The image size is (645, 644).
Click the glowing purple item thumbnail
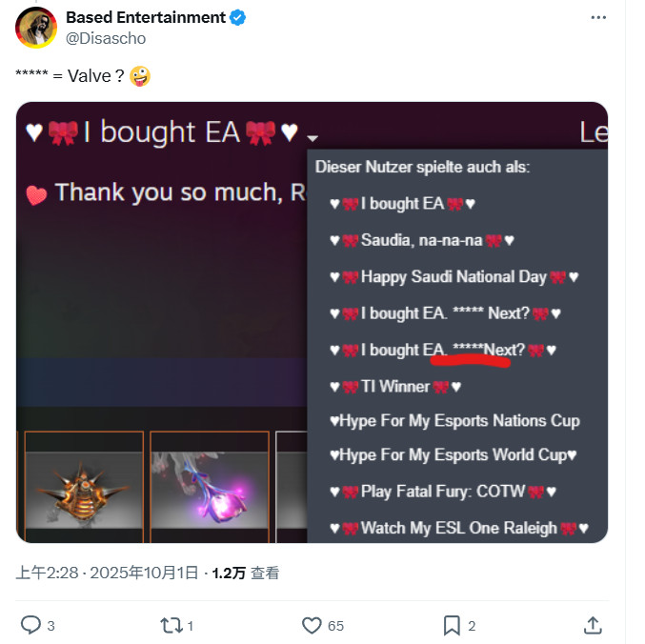(210, 484)
